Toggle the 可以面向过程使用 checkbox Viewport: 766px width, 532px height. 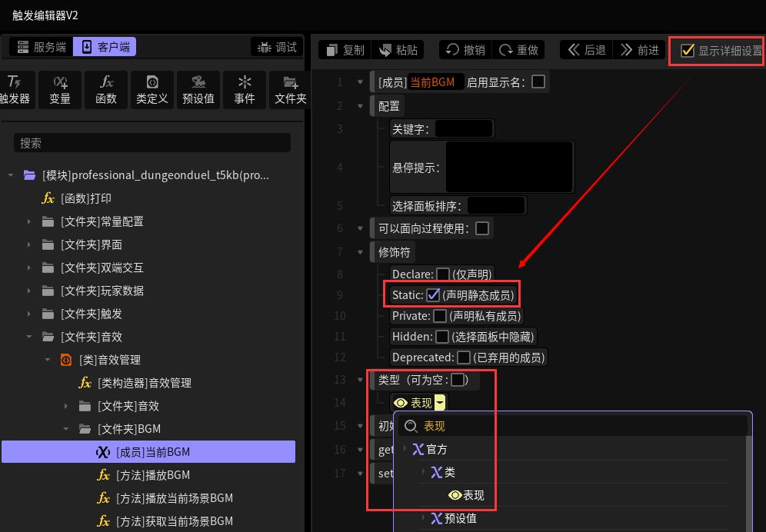tap(482, 228)
